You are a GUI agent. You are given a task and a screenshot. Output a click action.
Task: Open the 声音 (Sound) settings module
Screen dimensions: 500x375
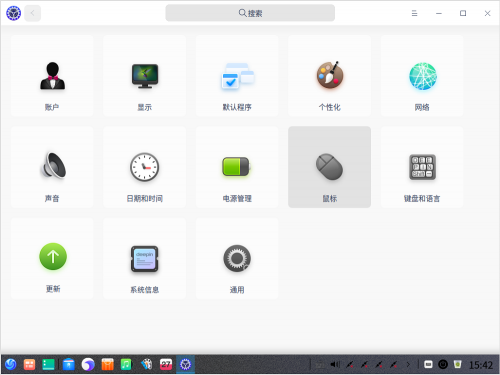tap(52, 167)
